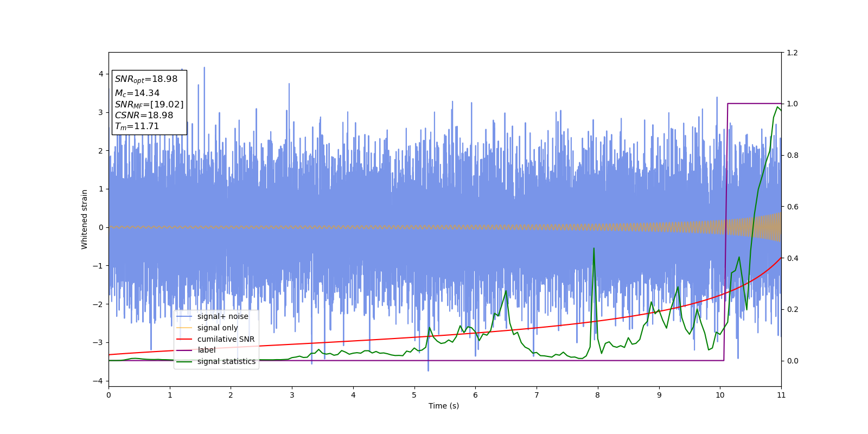Click left axis tick label −2
This screenshot has width=868, height=434.
click(99, 304)
